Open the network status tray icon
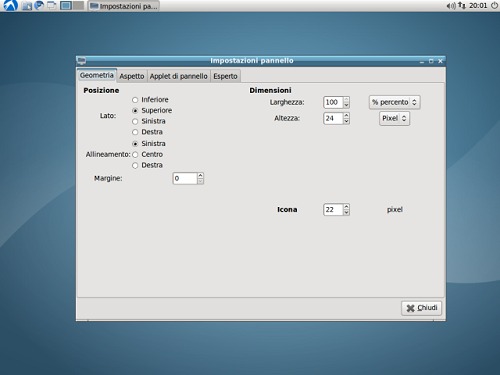The height and width of the screenshot is (375, 500). (x=462, y=5)
